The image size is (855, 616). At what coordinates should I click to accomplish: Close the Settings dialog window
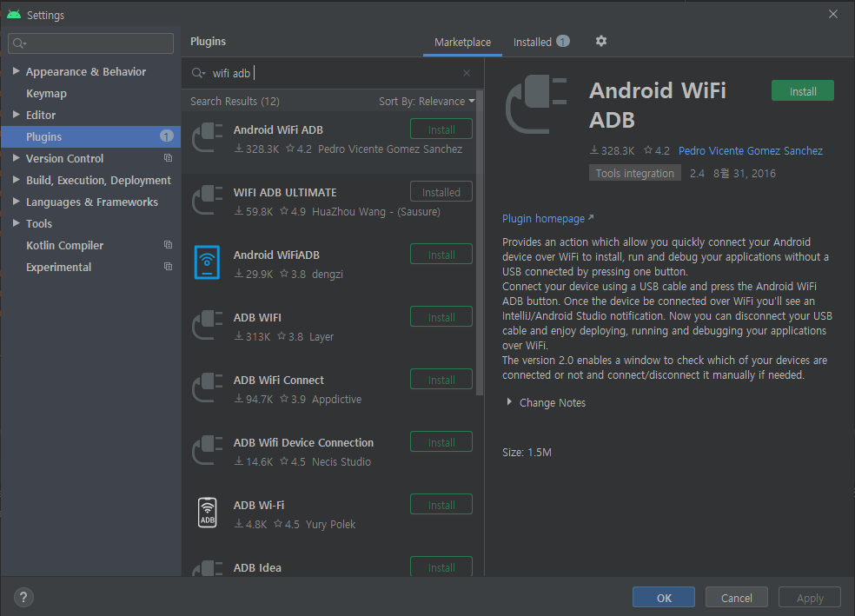tap(833, 14)
